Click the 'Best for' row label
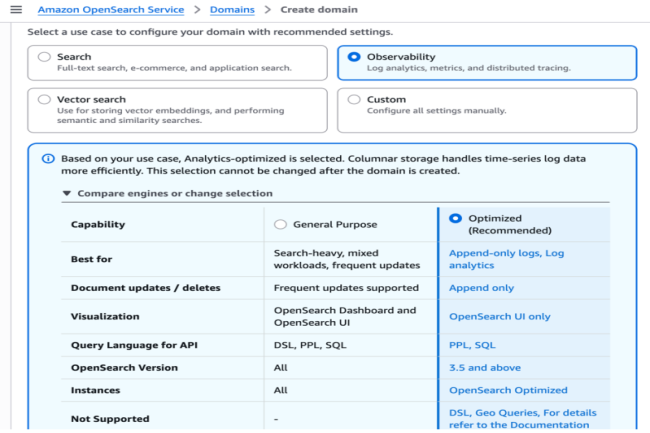The width and height of the screenshot is (650, 433). tap(91, 259)
